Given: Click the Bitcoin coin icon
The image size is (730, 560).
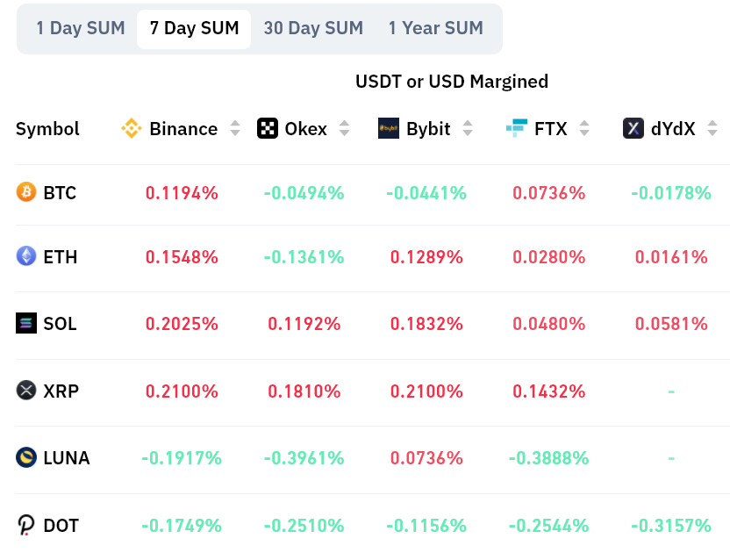Looking at the screenshot, I should 27,192.
